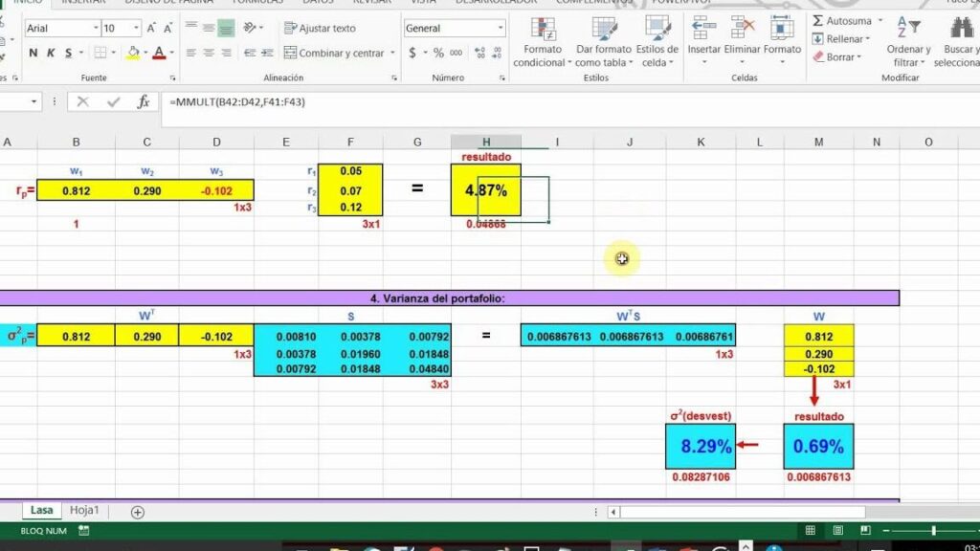Open Dar formato como tabla gallery
The height and width of the screenshot is (551, 980).
pyautogui.click(x=604, y=42)
